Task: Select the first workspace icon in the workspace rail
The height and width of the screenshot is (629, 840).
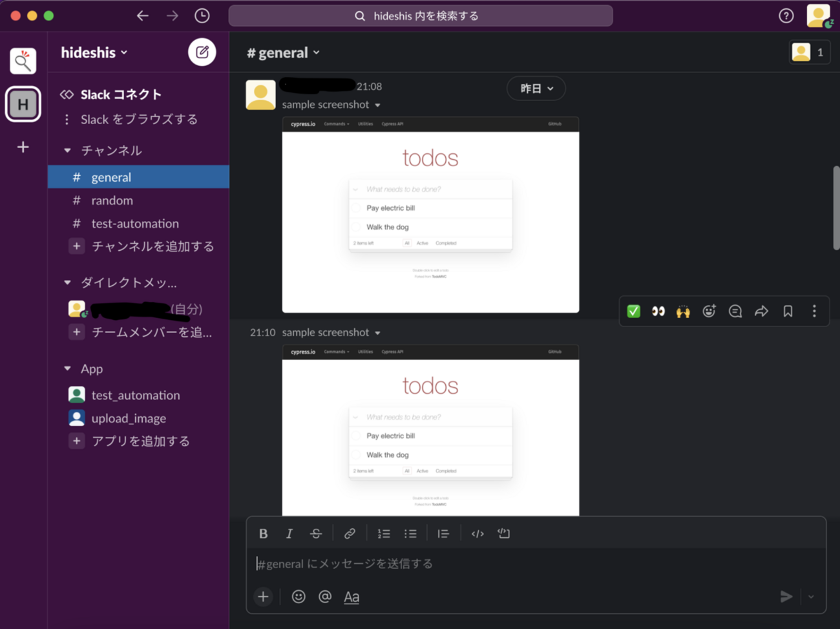Action: [23, 61]
